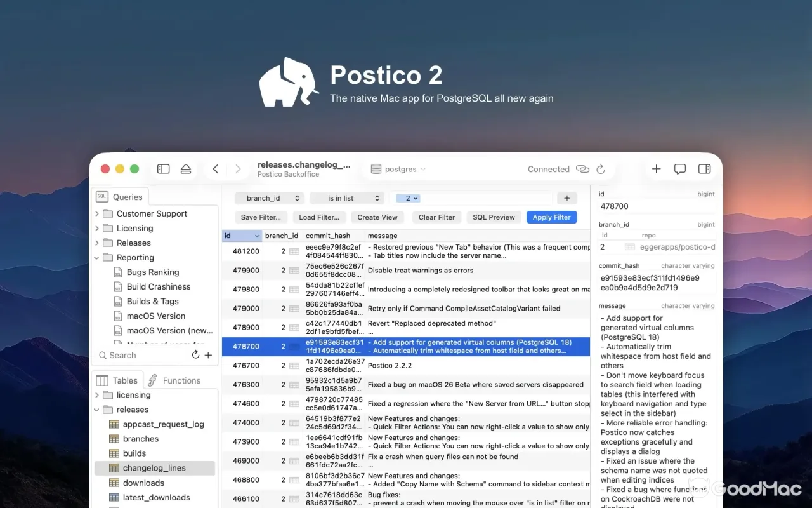Sort by the id column header
Screen dimensions: 812x508
pyautogui.click(x=242, y=236)
